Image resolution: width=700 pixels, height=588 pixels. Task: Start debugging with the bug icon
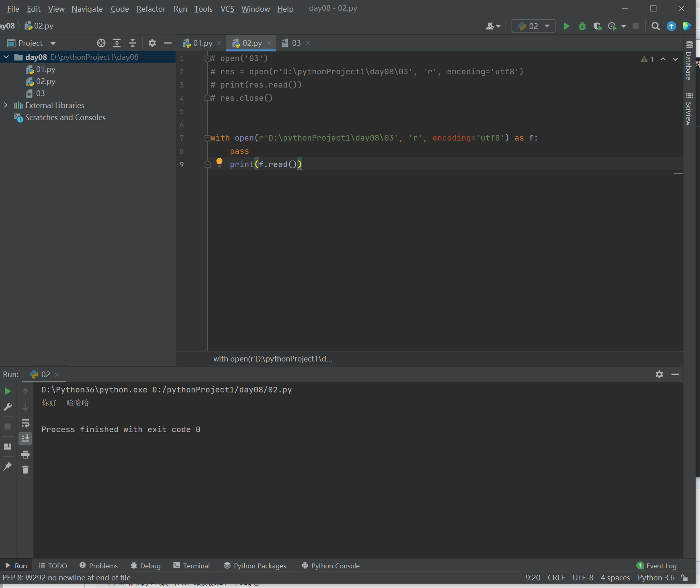tap(582, 26)
